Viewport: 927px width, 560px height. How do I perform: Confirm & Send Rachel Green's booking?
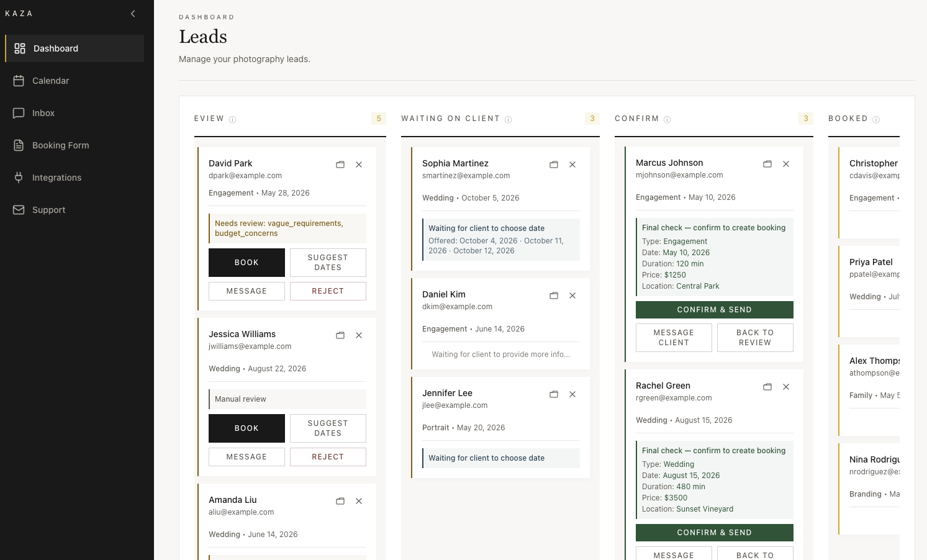(715, 533)
